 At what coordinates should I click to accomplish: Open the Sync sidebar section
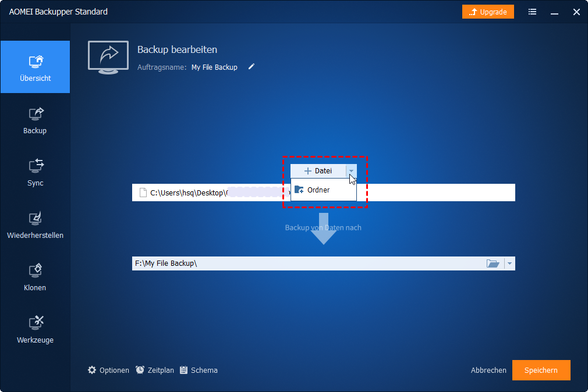[x=36, y=173]
